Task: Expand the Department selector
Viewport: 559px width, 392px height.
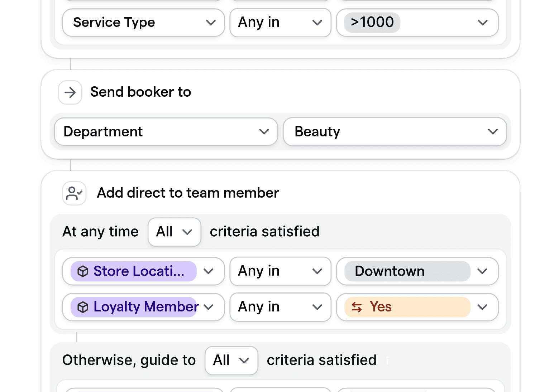Action: click(264, 132)
